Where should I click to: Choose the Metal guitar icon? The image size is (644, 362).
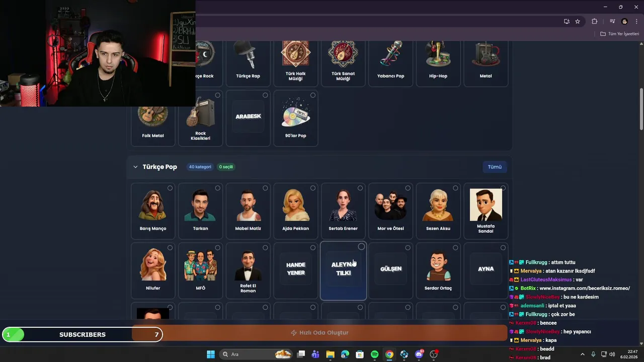tap(486, 54)
